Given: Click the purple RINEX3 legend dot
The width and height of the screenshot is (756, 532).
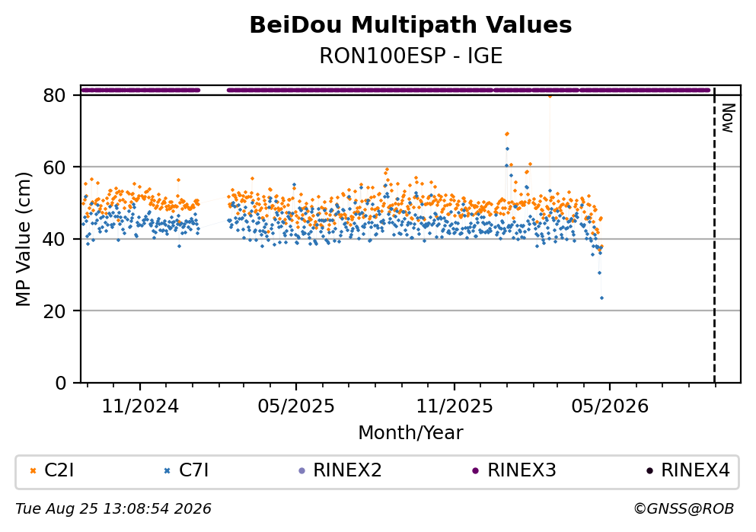Looking at the screenshot, I should click(x=475, y=471).
